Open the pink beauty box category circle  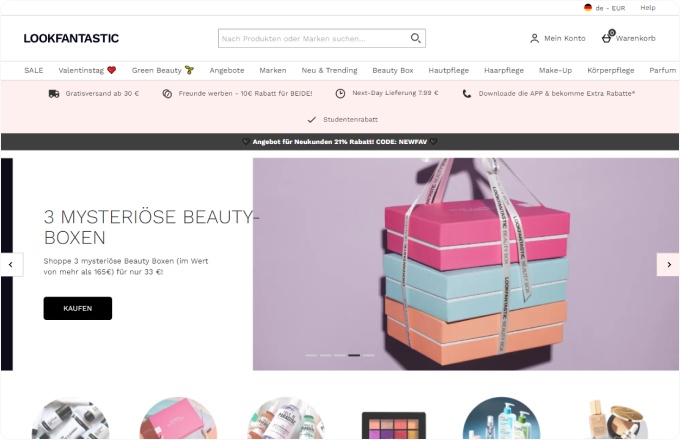click(178, 418)
